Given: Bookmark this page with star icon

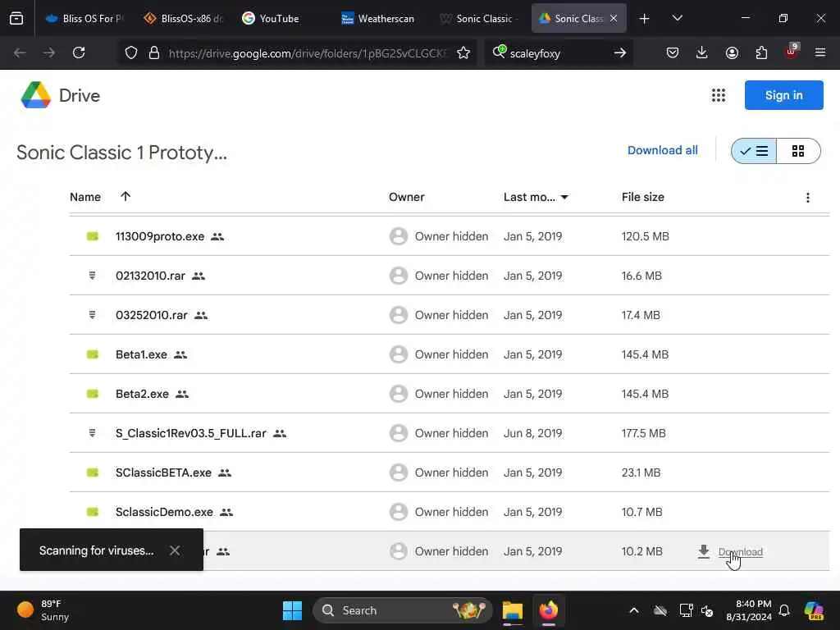Looking at the screenshot, I should (x=463, y=52).
